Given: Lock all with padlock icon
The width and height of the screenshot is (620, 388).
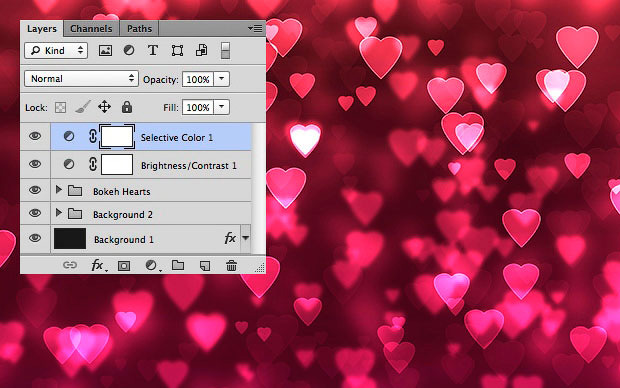Looking at the screenshot, I should [127, 107].
